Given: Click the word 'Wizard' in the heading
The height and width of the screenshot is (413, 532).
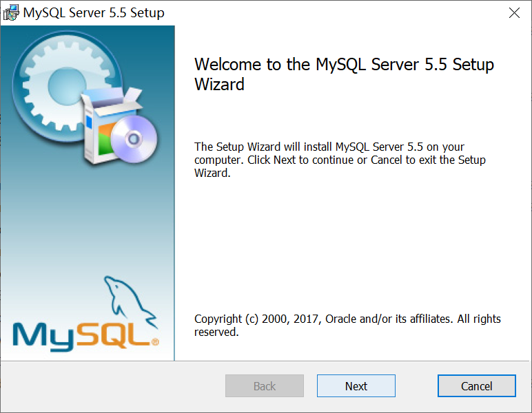Looking at the screenshot, I should tap(219, 85).
